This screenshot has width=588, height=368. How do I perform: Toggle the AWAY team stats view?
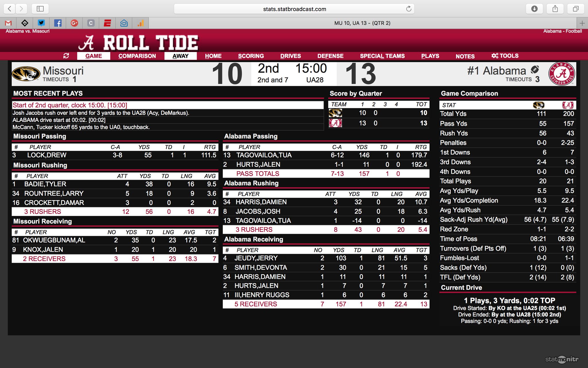(180, 56)
